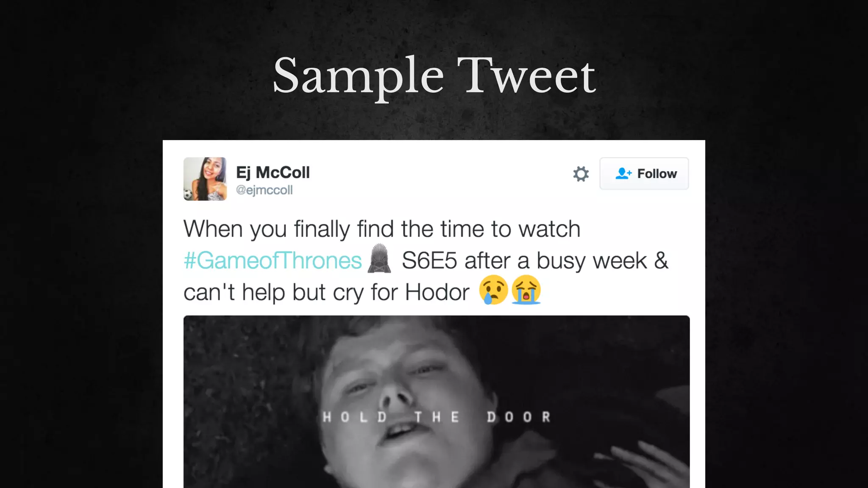Open Ej McColl's profile avatar
The height and width of the screenshot is (488, 868).
pyautogui.click(x=205, y=179)
